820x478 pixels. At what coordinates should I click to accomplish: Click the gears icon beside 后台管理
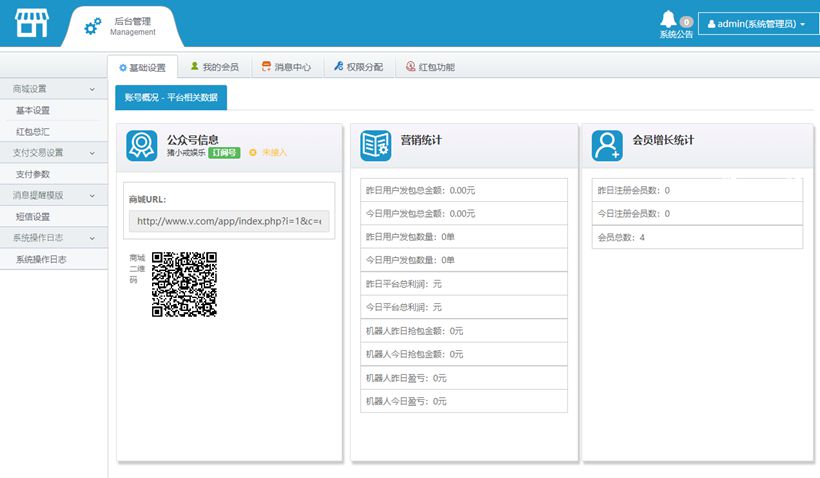(x=92, y=27)
